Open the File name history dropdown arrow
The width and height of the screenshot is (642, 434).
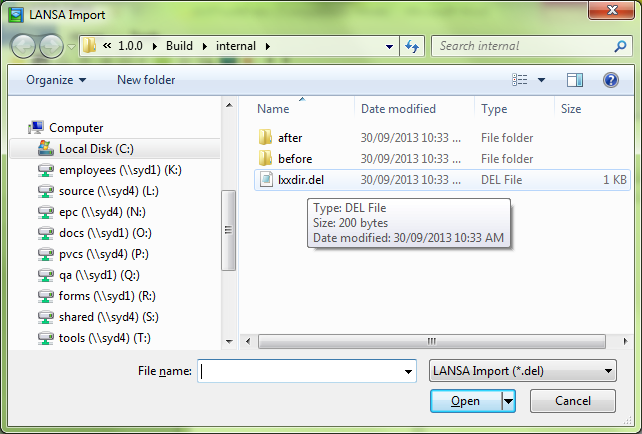click(408, 372)
